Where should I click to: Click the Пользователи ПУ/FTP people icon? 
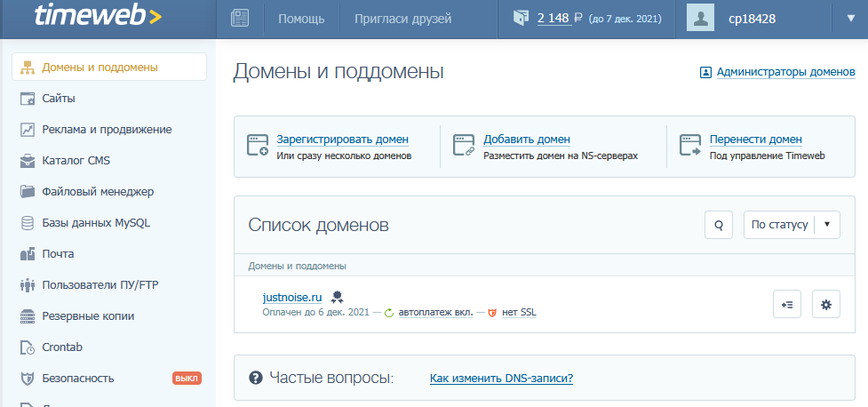click(x=28, y=286)
